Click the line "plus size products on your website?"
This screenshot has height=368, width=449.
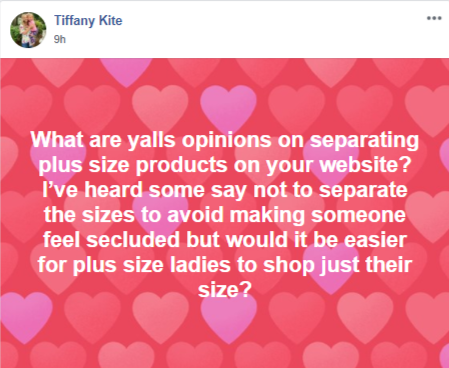click(224, 165)
